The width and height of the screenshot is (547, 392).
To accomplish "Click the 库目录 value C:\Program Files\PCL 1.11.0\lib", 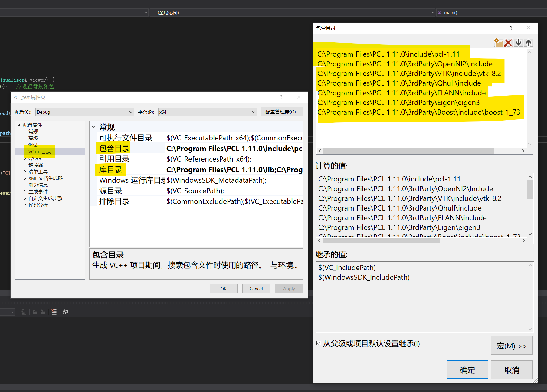I will (x=234, y=170).
